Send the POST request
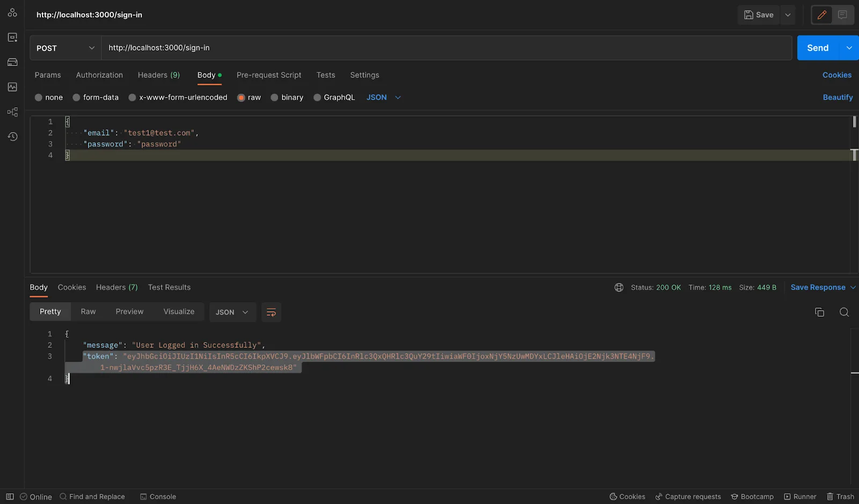859x504 pixels. pyautogui.click(x=818, y=48)
